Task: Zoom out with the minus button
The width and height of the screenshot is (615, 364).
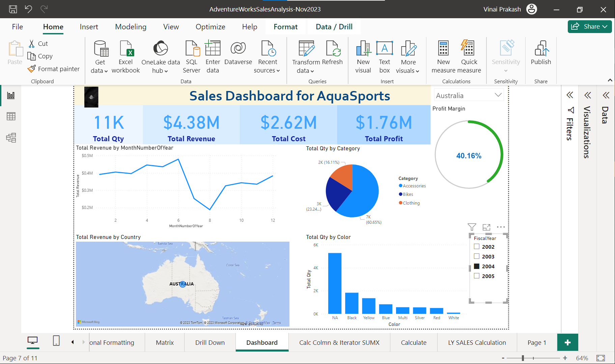Action: coord(503,358)
